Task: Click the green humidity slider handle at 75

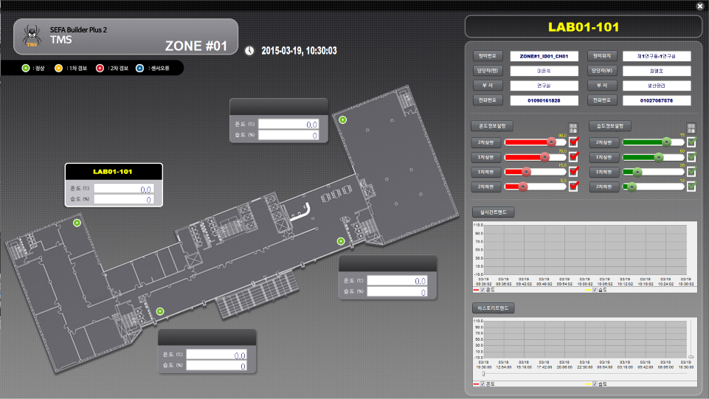Action: point(666,142)
